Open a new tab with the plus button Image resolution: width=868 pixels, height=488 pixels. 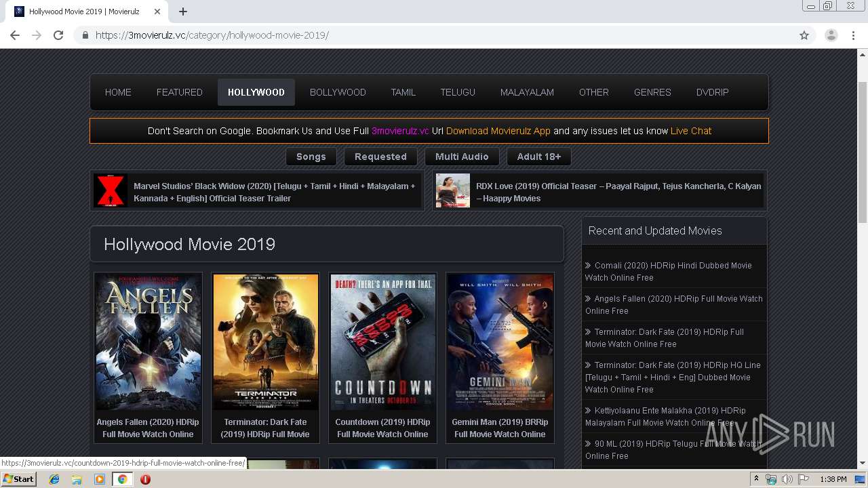(183, 12)
